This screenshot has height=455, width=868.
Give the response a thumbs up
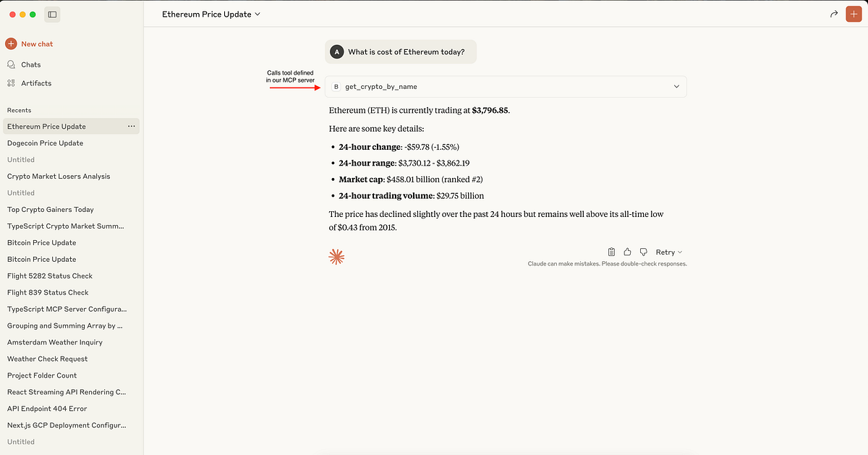click(627, 252)
